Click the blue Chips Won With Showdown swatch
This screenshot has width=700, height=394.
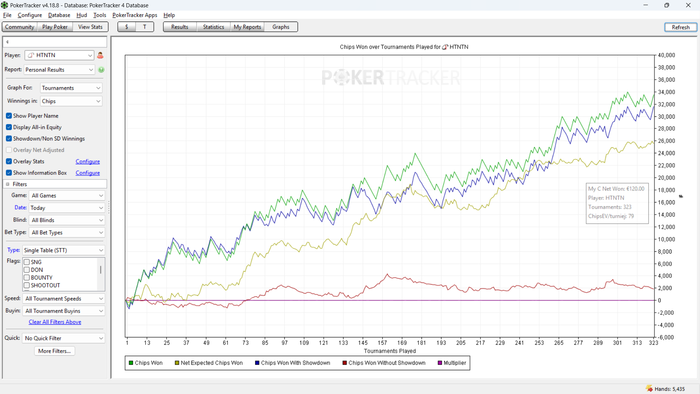click(257, 363)
